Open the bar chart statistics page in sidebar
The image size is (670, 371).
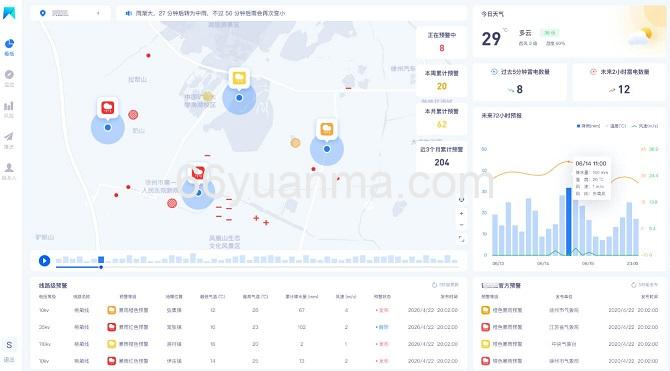(9, 106)
